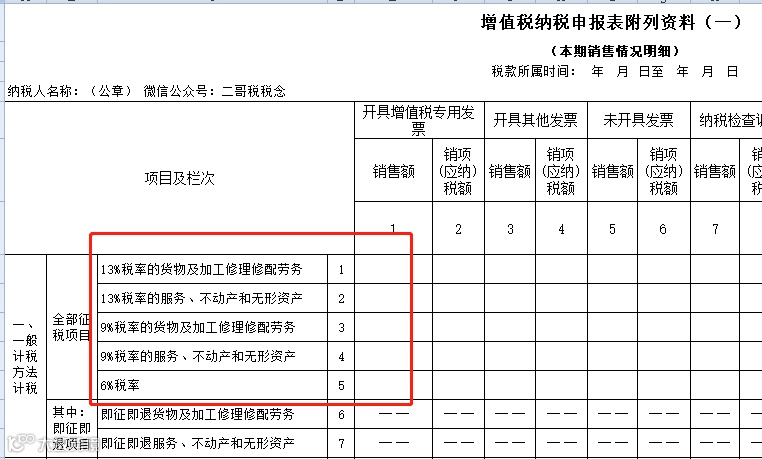Select column number 5 header cell
Image resolution: width=762 pixels, height=459 pixels.
612,228
